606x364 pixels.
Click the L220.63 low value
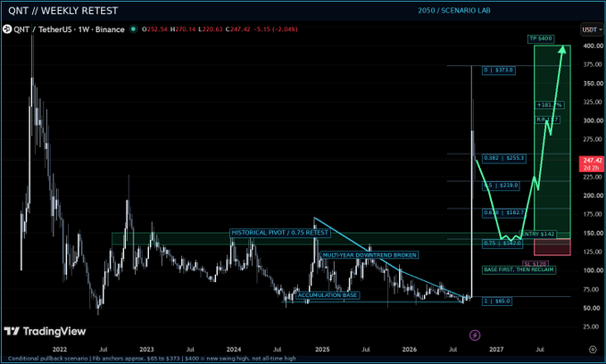pos(211,29)
